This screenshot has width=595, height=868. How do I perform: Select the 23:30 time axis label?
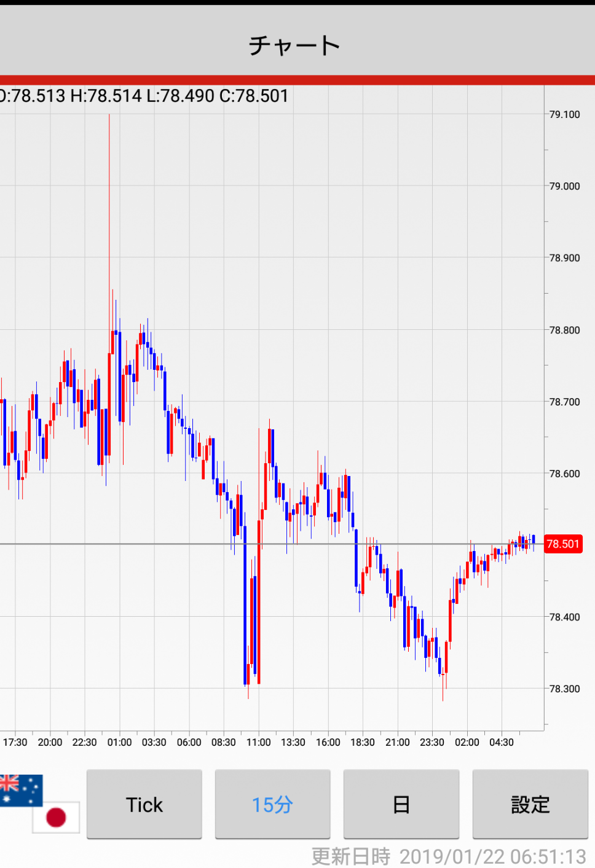tap(431, 742)
